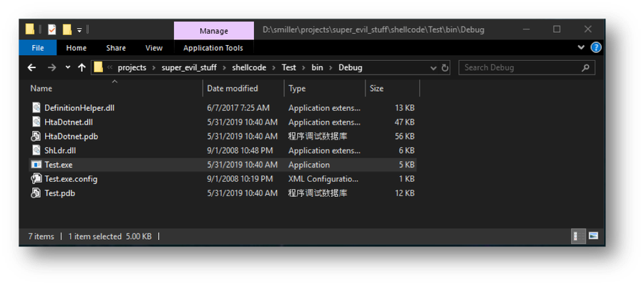
Task: Click the 7 items status text
Action: click(41, 236)
